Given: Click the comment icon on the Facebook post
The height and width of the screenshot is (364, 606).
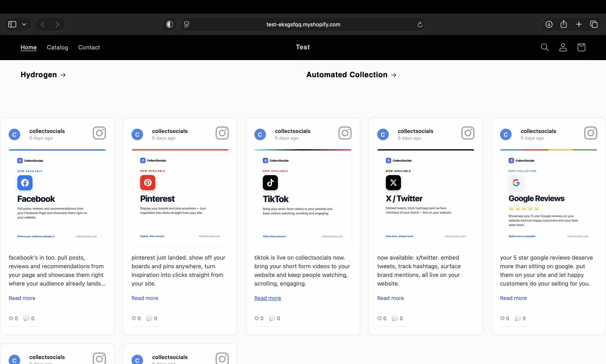Looking at the screenshot, I should (x=26, y=318).
